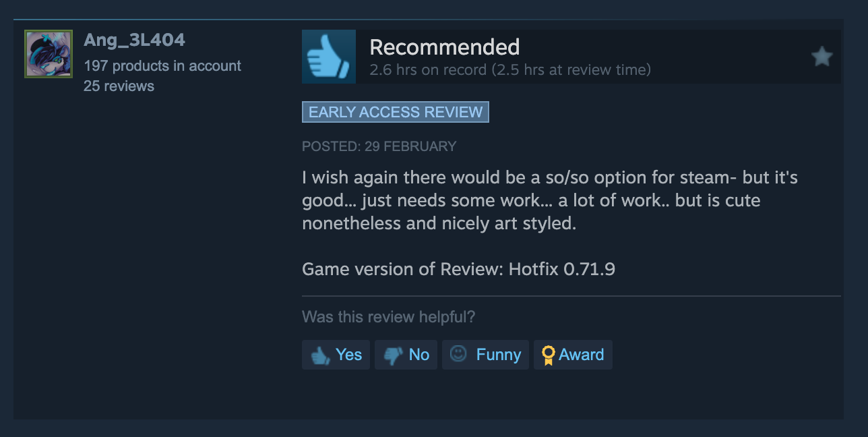The image size is (868, 437).
Task: Open the full review via Recommended title
Action: 445,47
